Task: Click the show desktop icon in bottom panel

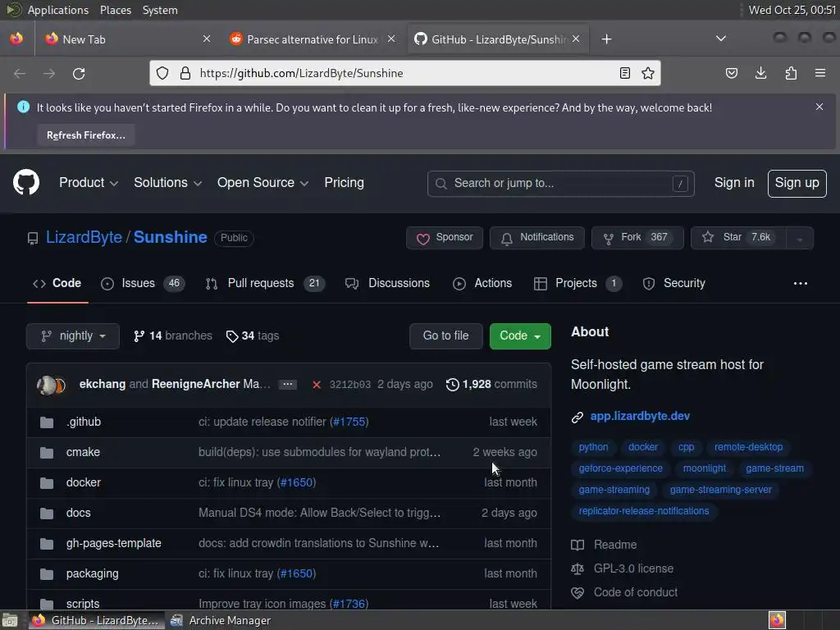Action: point(10,620)
